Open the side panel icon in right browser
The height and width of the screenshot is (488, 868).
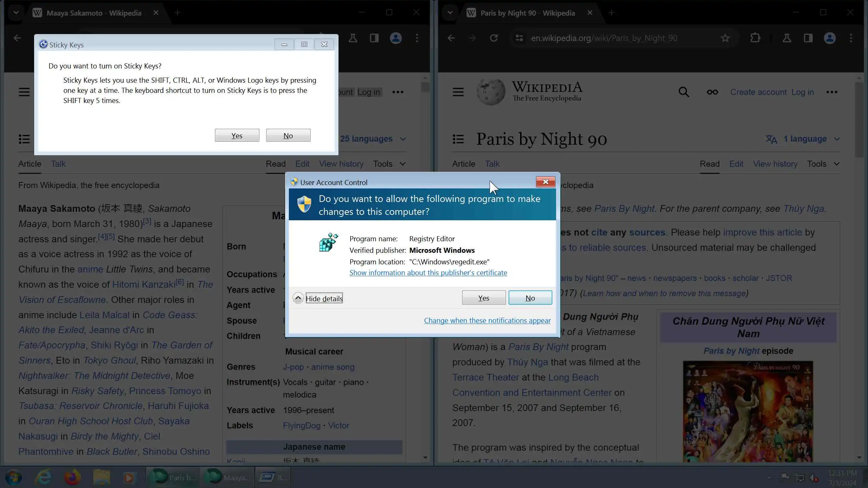click(808, 38)
